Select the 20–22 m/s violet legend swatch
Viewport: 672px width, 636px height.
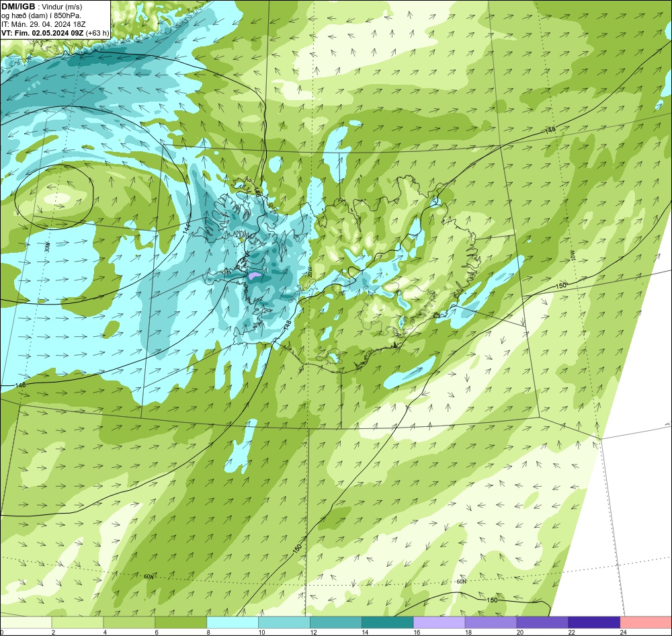[x=542, y=623]
